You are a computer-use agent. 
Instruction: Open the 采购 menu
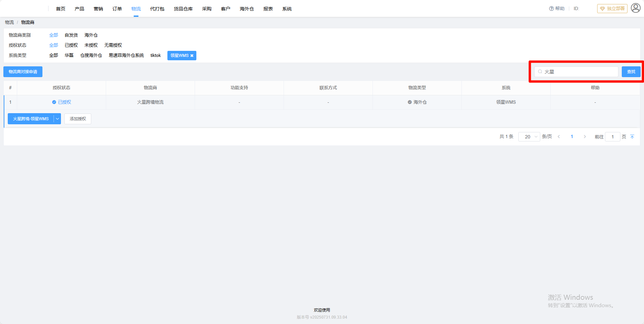(207, 9)
